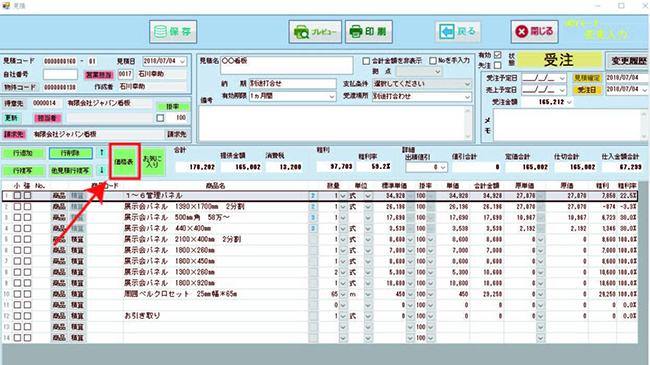Click into the 備考 remarks text area
The width and height of the screenshot is (650, 365).
tap(332, 124)
